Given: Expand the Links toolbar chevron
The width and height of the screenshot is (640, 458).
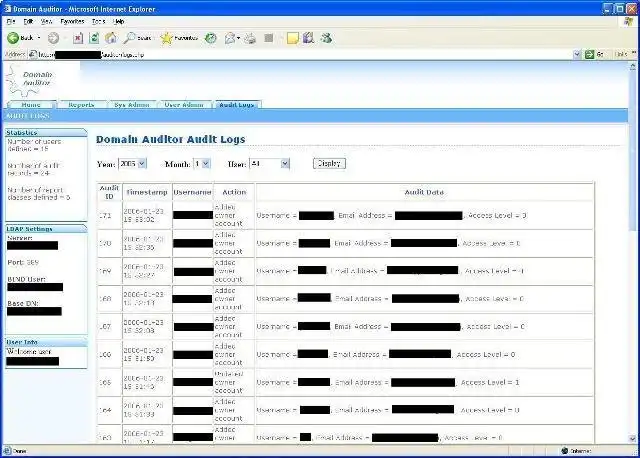Looking at the screenshot, I should 634,53.
